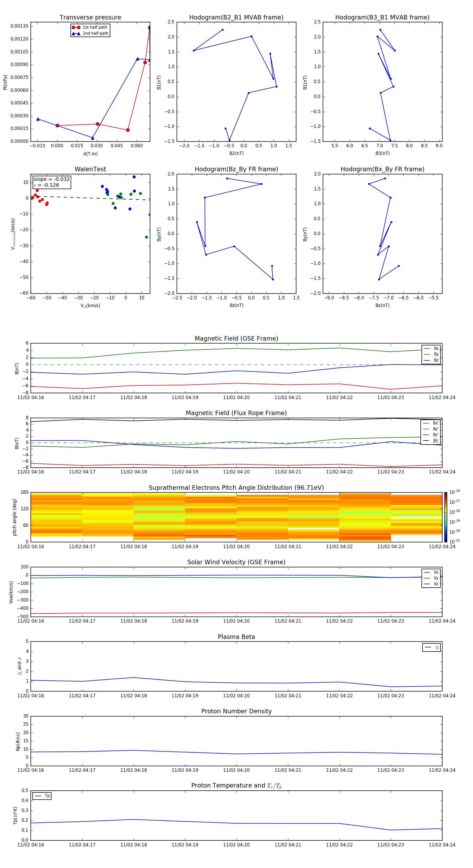Click the 'Bx(nT)' axis label of hodogram
473x868 pixels.
click(x=382, y=305)
